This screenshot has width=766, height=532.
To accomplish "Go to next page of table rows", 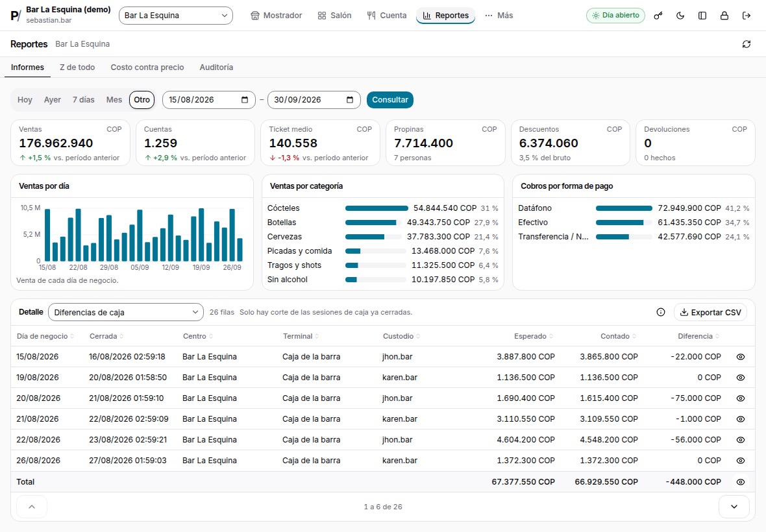I will tap(734, 507).
